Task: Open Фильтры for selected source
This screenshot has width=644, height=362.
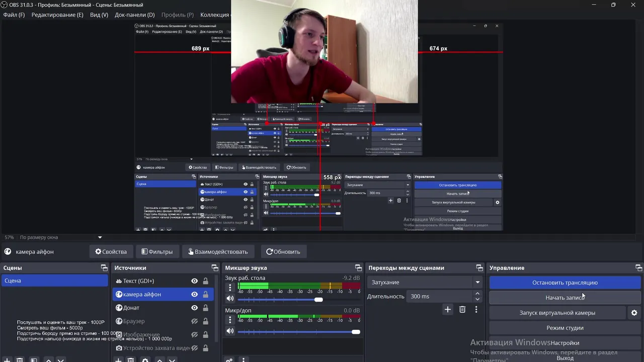Action: 157,252
